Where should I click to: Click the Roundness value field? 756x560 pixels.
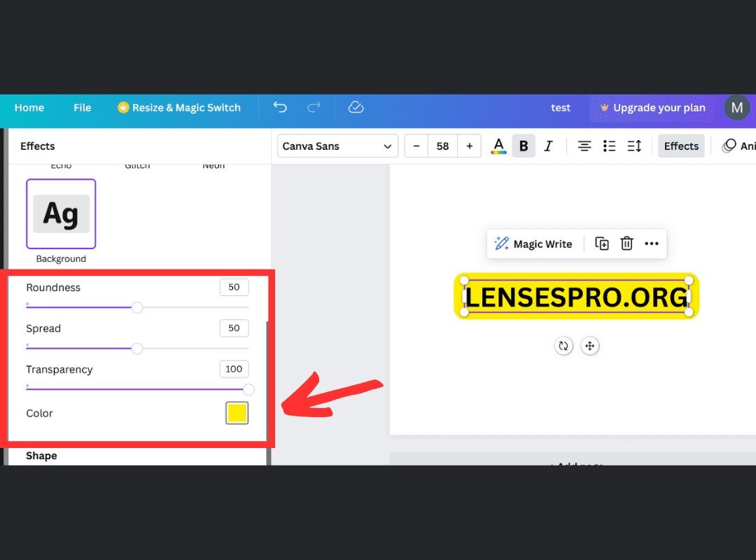pos(234,287)
